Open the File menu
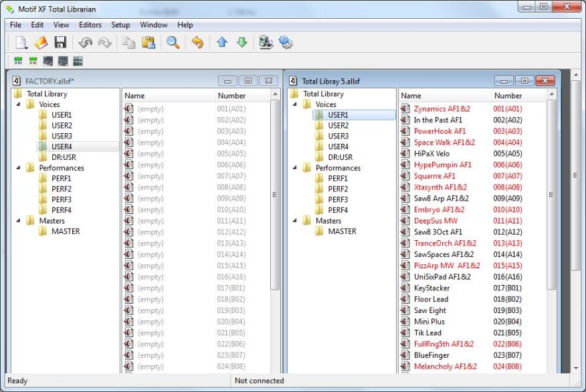Viewport: 586px width, 392px height. click(x=15, y=25)
